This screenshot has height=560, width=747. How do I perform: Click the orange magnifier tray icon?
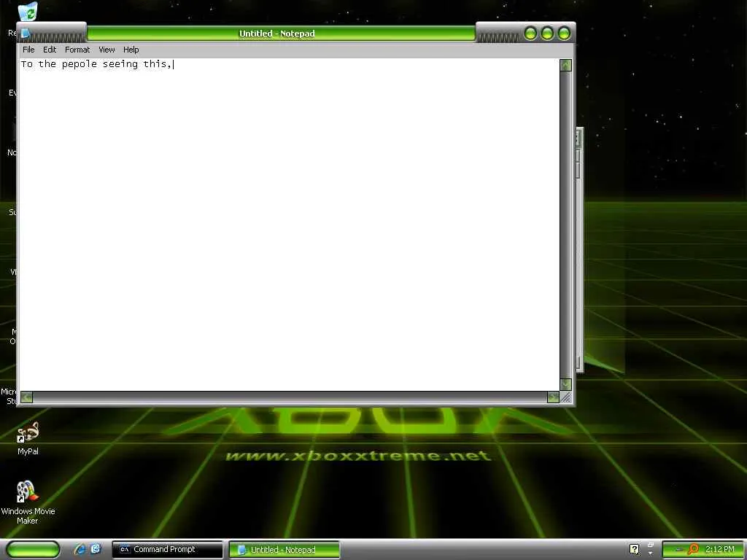click(693, 549)
